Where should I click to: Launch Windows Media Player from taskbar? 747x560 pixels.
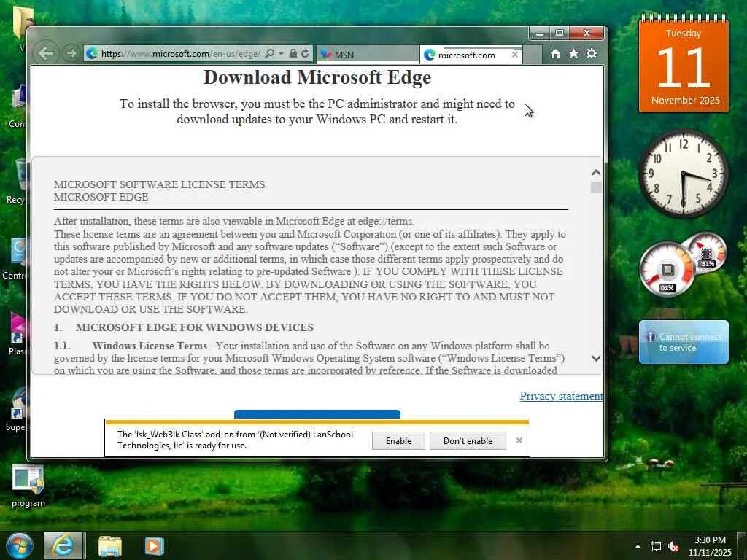point(155,545)
